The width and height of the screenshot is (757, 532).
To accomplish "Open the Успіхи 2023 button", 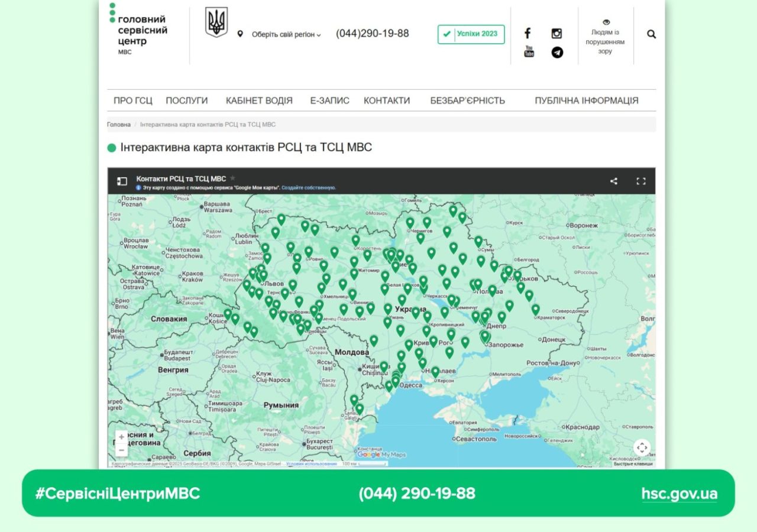I will 471,34.
